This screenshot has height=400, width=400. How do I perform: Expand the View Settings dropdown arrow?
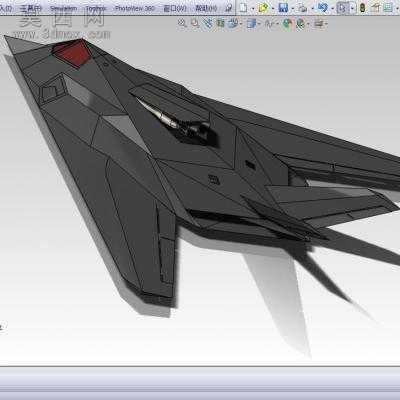(x=326, y=24)
